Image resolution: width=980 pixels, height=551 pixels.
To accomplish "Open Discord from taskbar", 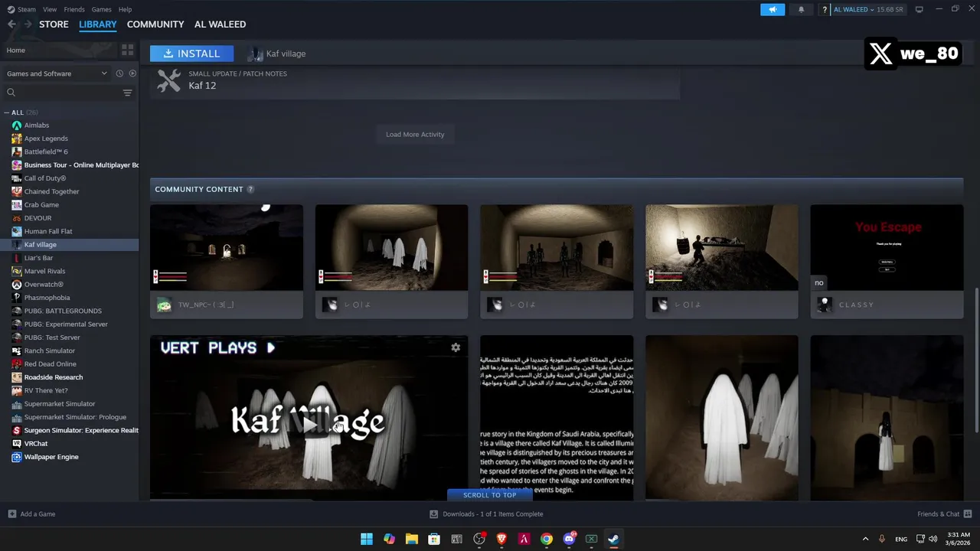I will point(569,539).
